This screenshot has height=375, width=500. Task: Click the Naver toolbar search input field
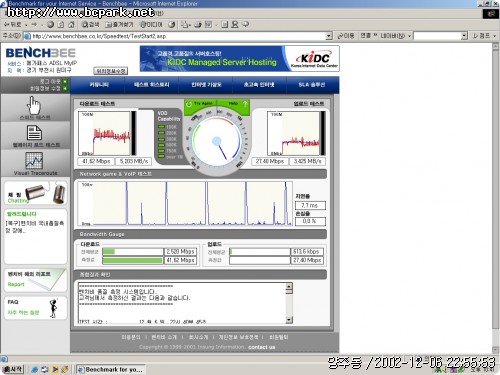pyautogui.click(x=437, y=36)
